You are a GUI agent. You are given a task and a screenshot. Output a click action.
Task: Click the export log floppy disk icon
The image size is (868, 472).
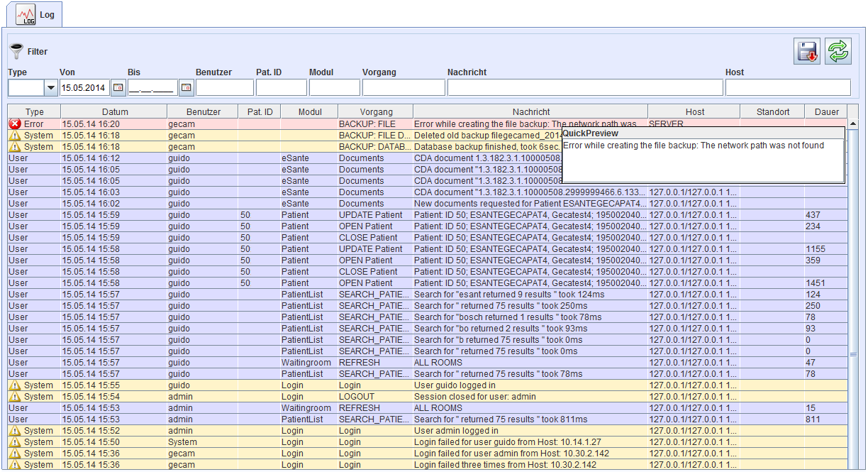(807, 52)
